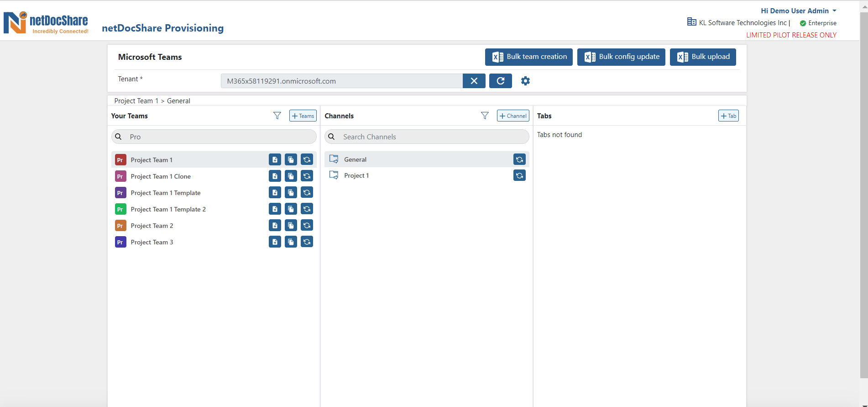
Task: Select the Project Team 1 Template 2 row
Action: tap(214, 209)
